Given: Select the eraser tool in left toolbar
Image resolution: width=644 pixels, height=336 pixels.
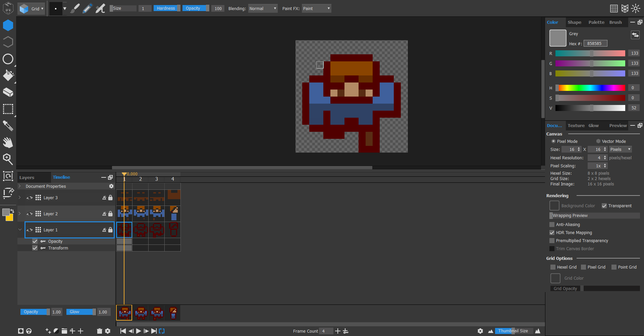Looking at the screenshot, I should 8,92.
